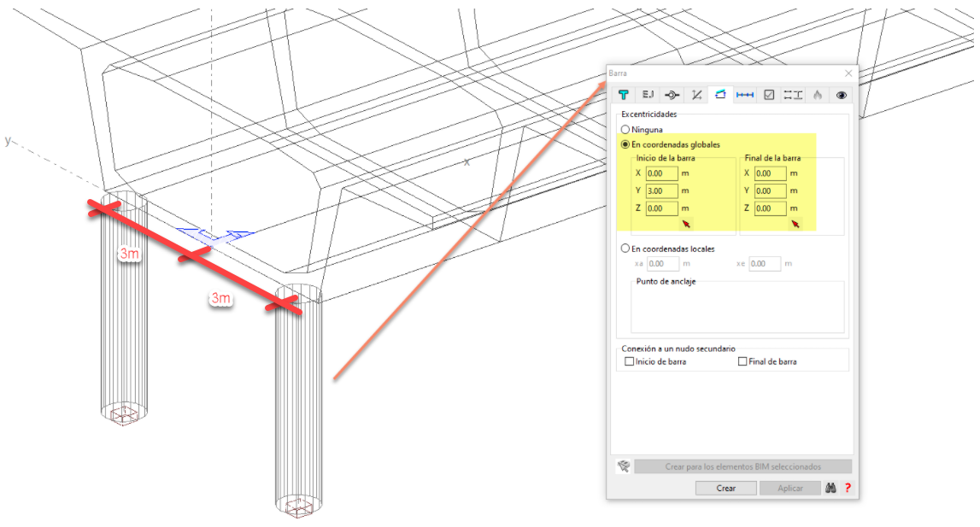Screen dimensions: 980x527
Task: Open the eye icon tab
Action: [x=842, y=95]
